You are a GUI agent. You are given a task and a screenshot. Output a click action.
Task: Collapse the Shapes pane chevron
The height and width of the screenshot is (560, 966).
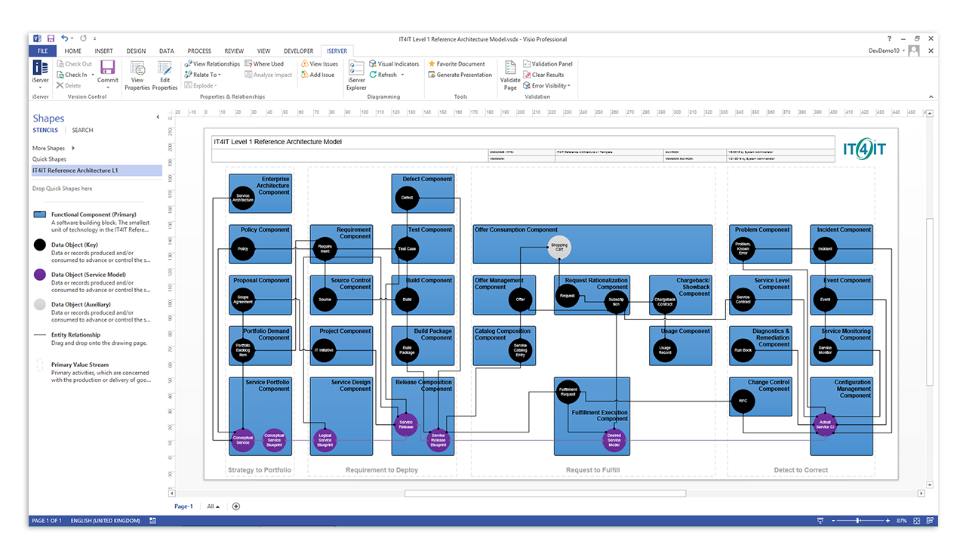[158, 117]
